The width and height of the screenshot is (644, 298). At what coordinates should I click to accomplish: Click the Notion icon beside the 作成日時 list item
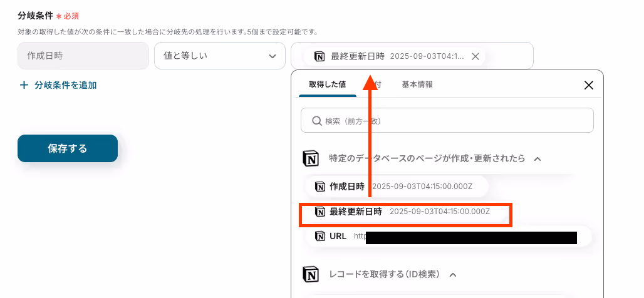tap(320, 187)
